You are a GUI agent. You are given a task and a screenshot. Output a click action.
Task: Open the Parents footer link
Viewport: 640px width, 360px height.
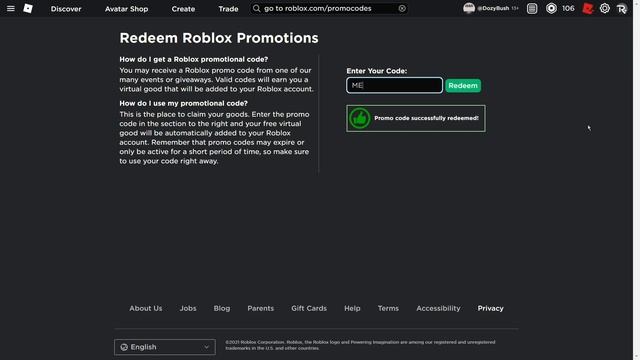click(x=260, y=308)
